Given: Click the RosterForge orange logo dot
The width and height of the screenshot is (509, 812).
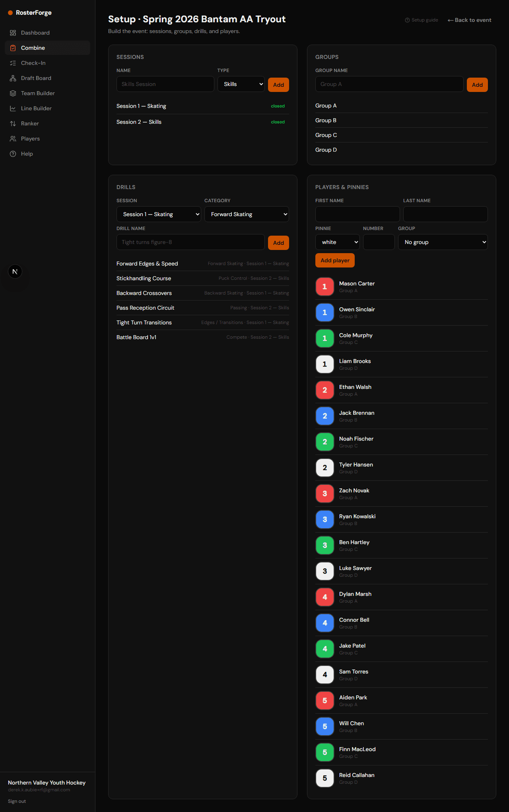Looking at the screenshot, I should point(10,13).
